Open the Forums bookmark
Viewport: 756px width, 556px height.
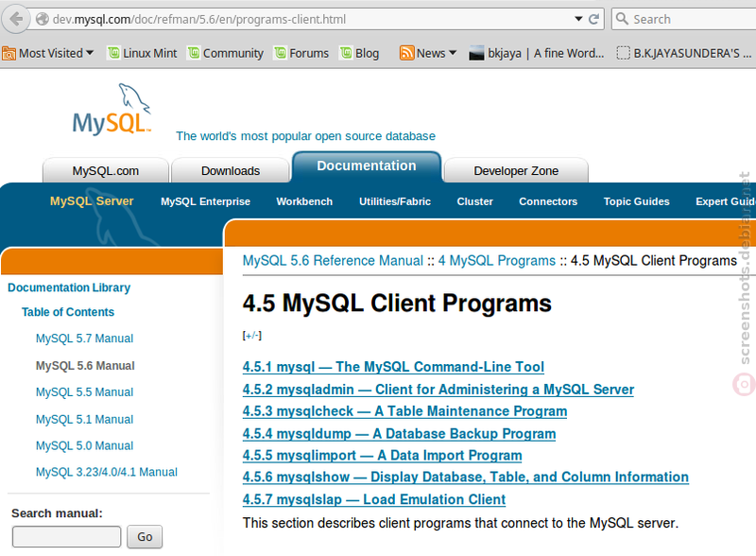(301, 53)
